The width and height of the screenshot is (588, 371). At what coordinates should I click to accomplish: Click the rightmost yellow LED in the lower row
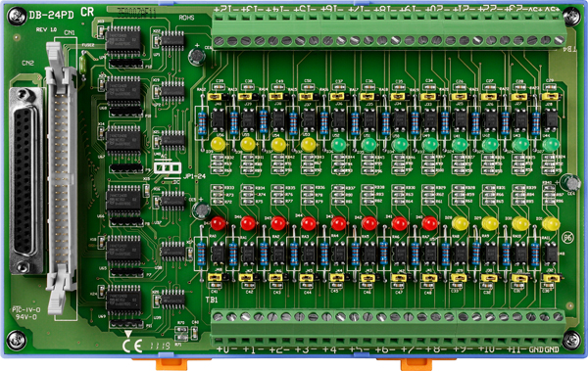tap(551, 224)
